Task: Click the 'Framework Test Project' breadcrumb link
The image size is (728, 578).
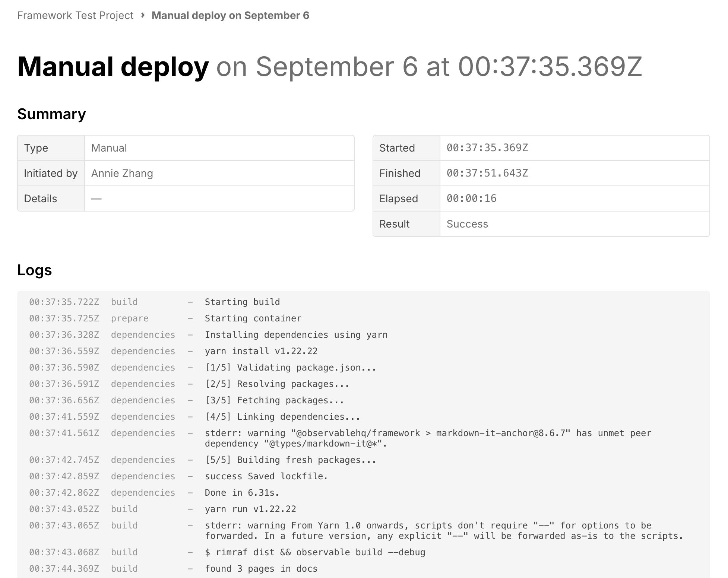Action: (76, 15)
